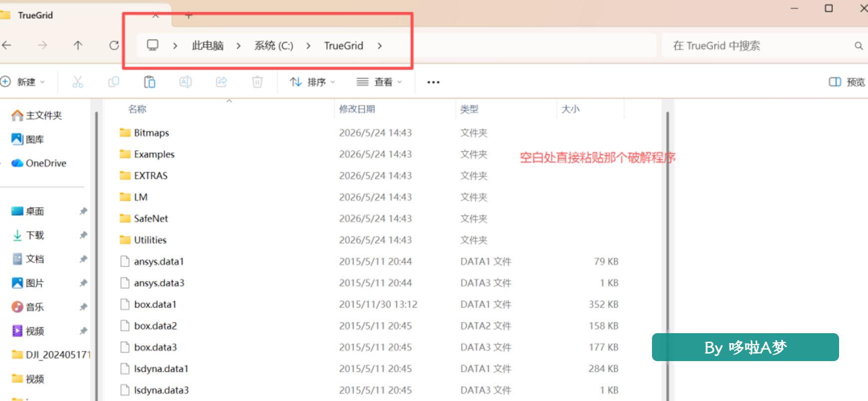The height and width of the screenshot is (401, 868).
Task: Click the Rename icon in toolbar
Action: pyautogui.click(x=186, y=82)
